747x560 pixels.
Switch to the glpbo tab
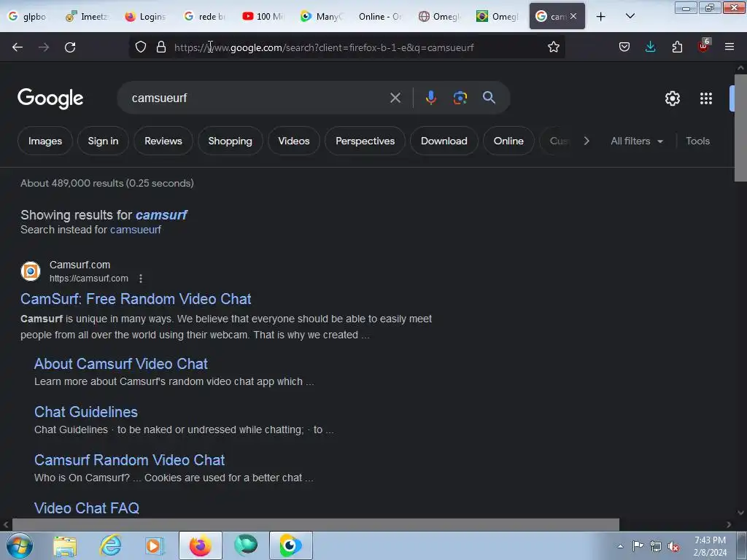(28, 17)
